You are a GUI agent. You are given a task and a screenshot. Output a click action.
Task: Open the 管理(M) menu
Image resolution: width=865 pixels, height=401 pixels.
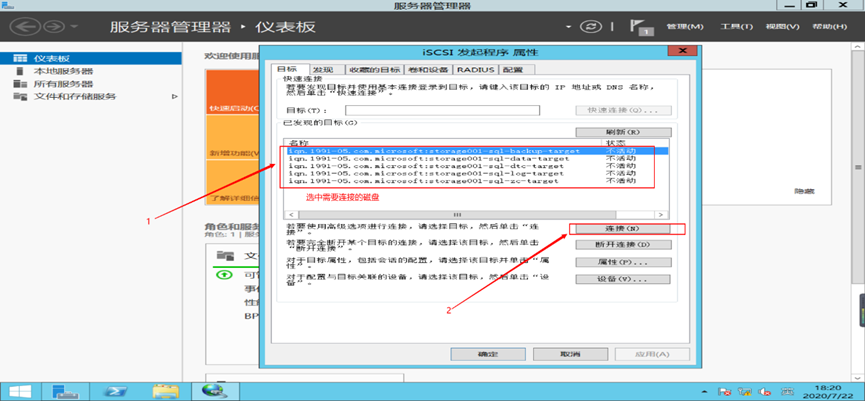click(685, 27)
